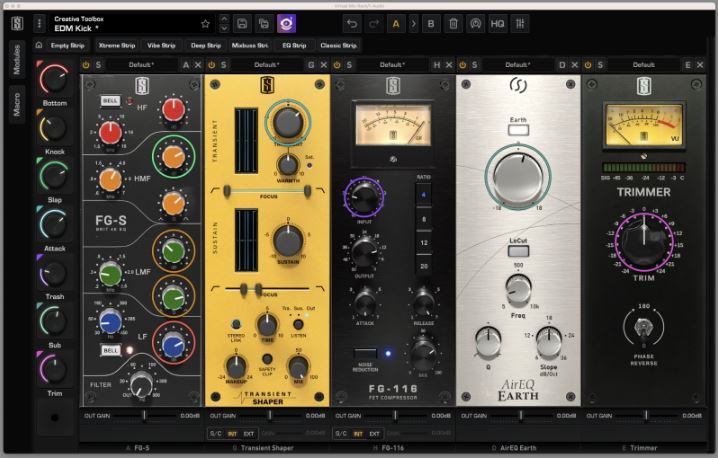Toggle power for the Transient Shaper module

[211, 65]
